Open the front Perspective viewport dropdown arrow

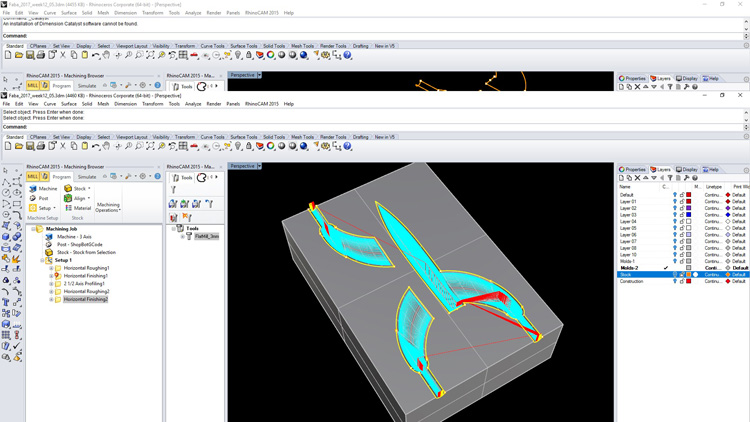259,166
